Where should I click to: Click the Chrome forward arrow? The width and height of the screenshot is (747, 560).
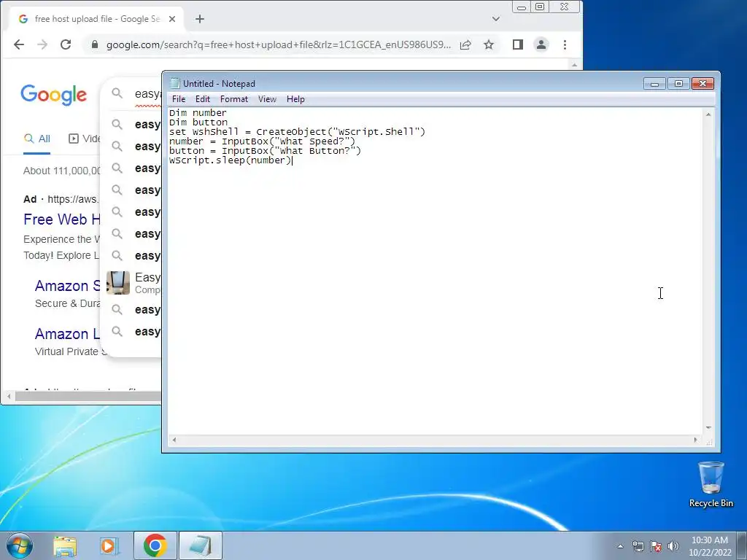(42, 44)
